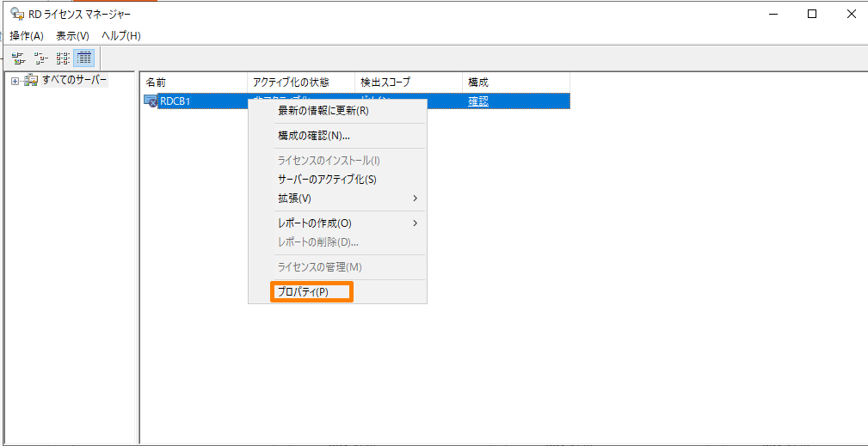Viewport: 868px width, 446px height.
Task: Sort by the 名前 column header
Action: (x=194, y=82)
